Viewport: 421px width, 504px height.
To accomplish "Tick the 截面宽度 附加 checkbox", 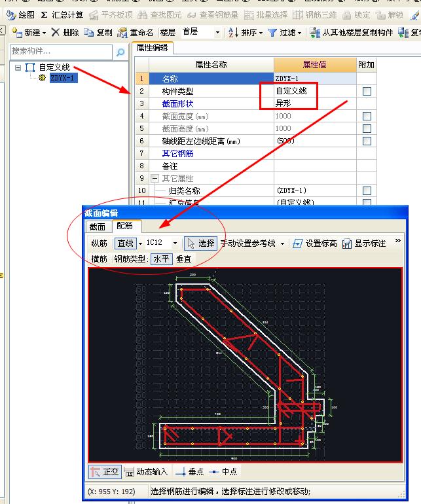I will coord(367,116).
